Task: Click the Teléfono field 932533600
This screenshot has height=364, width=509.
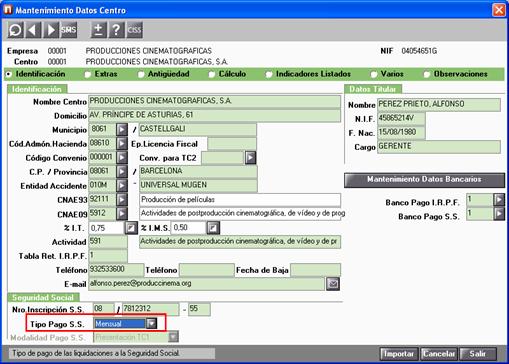Action: [116, 270]
